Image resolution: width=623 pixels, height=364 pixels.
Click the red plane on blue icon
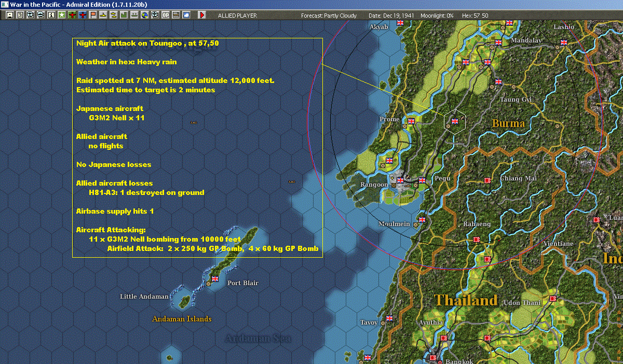[83, 15]
